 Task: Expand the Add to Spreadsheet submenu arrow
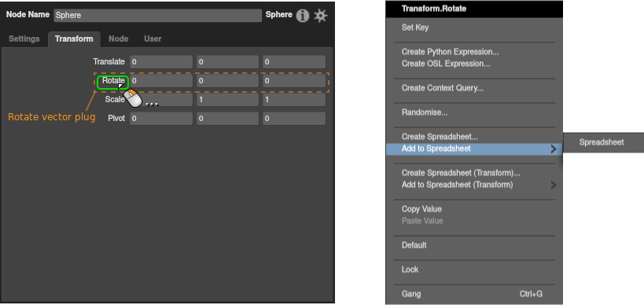pyautogui.click(x=554, y=149)
